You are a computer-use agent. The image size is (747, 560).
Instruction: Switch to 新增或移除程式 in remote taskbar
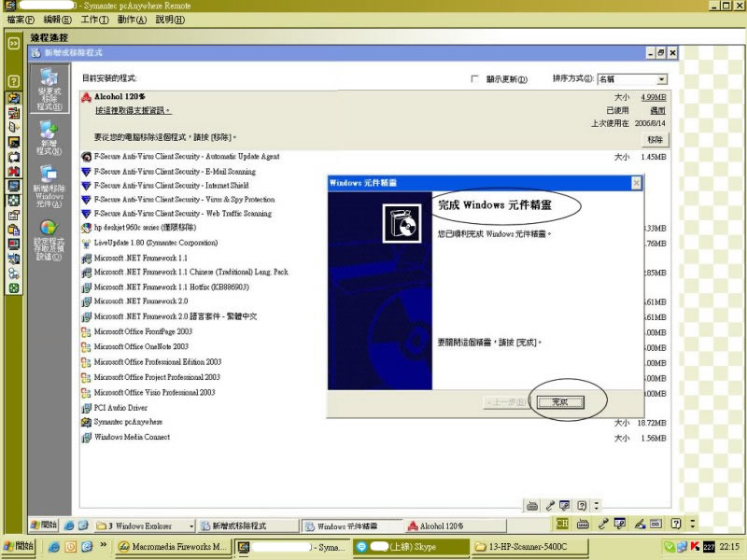(x=247, y=526)
